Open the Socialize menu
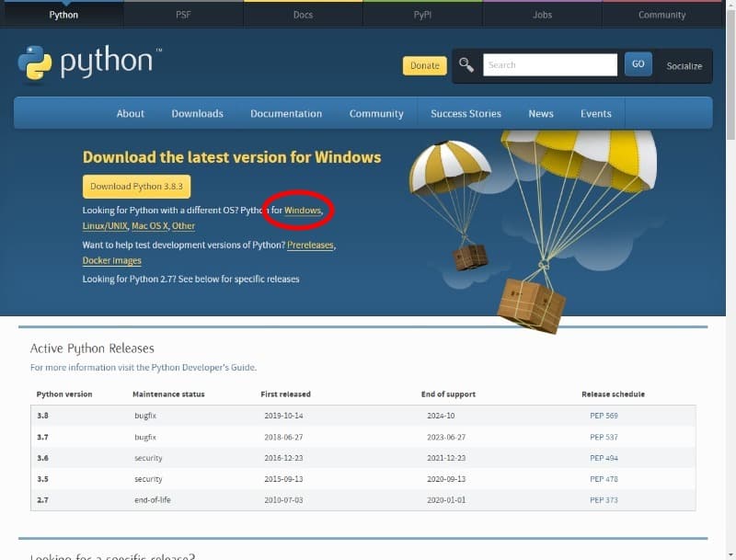The image size is (736, 560). point(684,66)
